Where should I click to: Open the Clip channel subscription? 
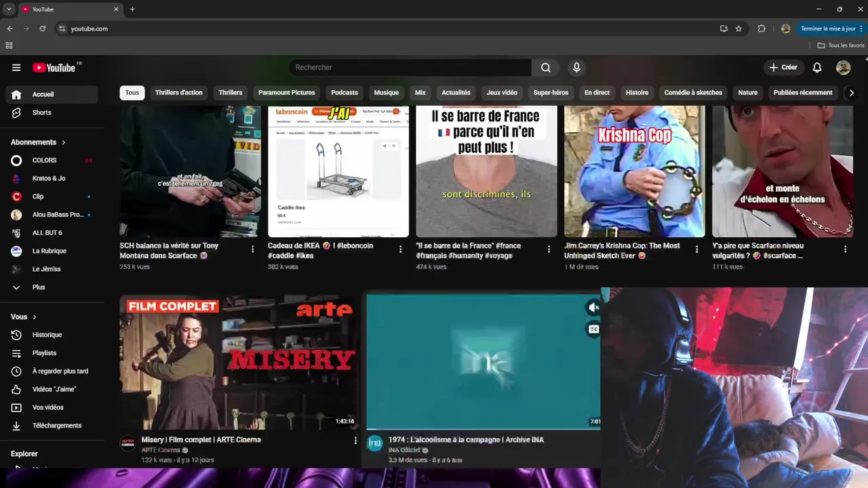point(52,197)
